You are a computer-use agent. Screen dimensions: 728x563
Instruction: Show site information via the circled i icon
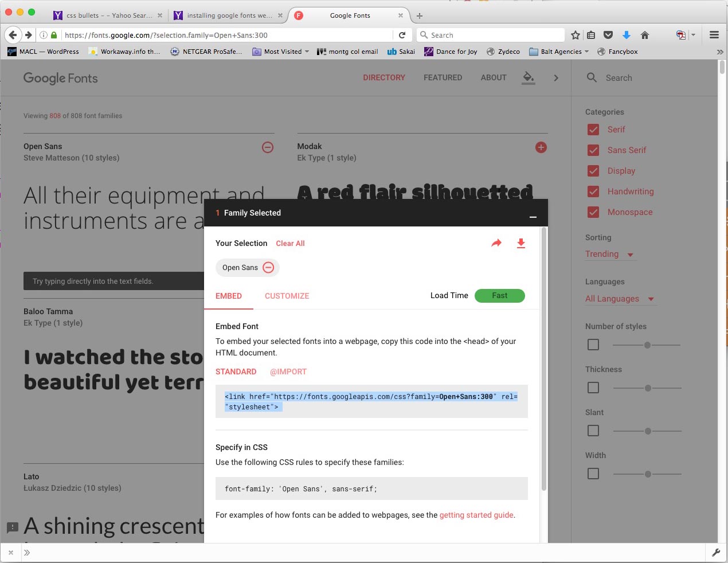[44, 35]
